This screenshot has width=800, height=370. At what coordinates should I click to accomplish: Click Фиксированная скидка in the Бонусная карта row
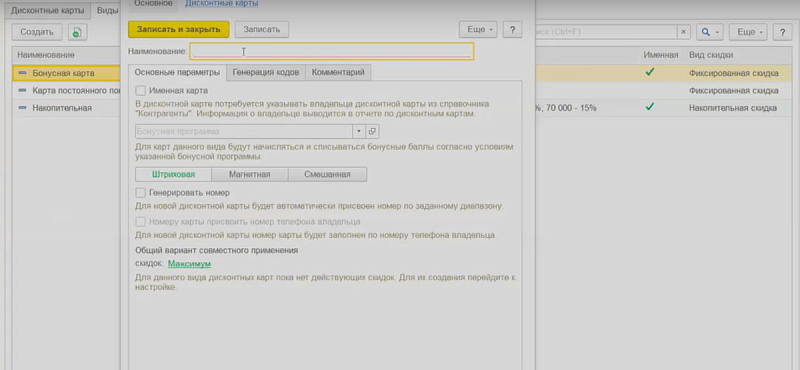[734, 73]
